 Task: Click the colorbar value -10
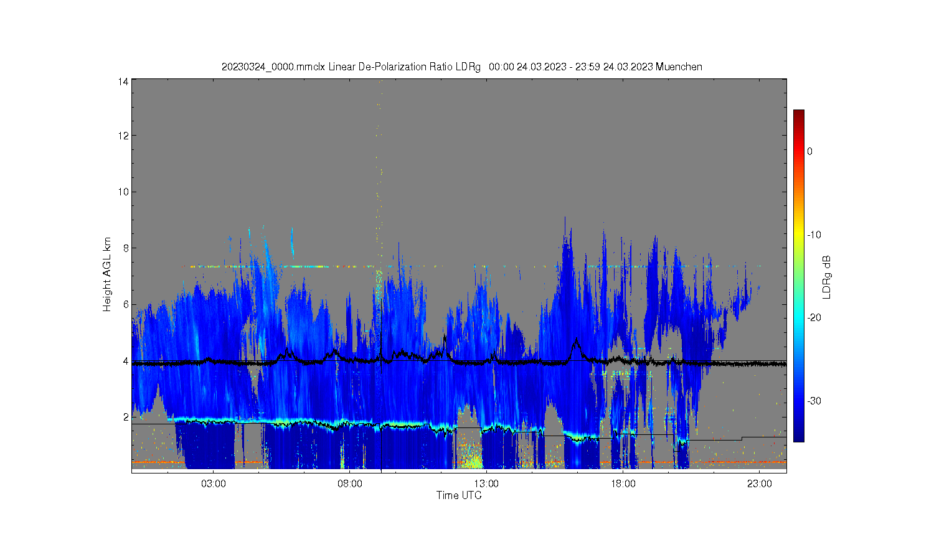pyautogui.click(x=814, y=235)
